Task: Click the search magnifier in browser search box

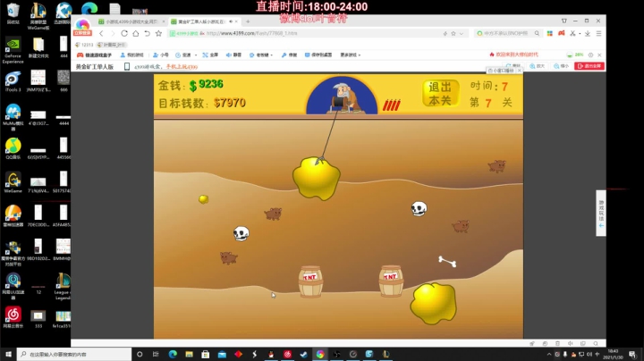Action: 537,33
